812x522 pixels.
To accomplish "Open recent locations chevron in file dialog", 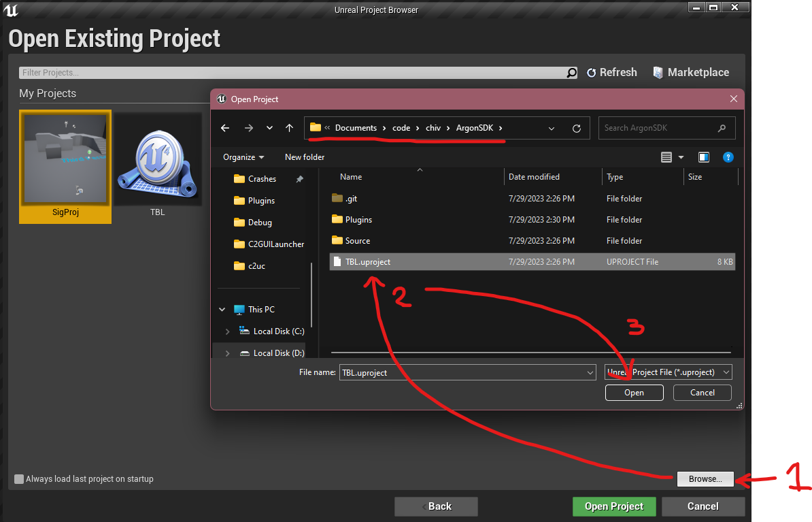I will coord(269,128).
